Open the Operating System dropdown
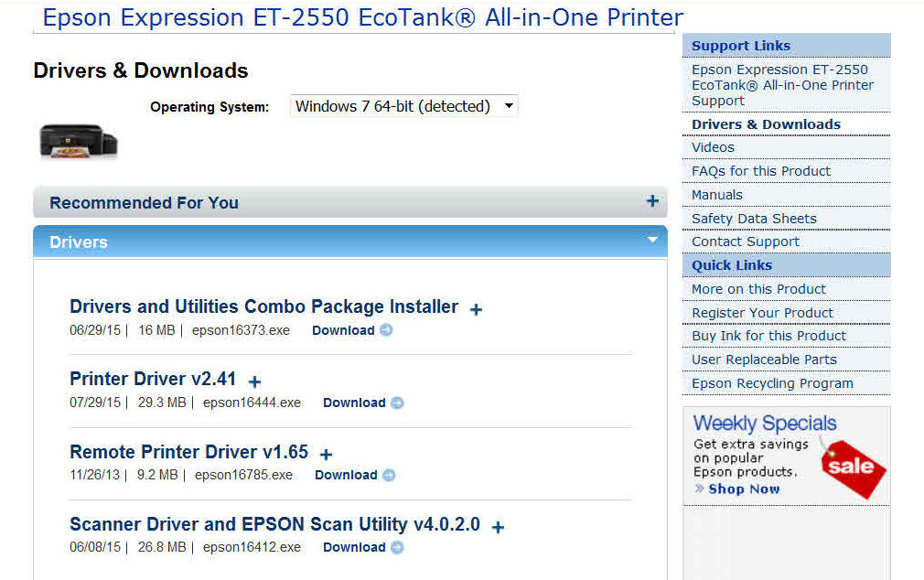 (x=404, y=106)
